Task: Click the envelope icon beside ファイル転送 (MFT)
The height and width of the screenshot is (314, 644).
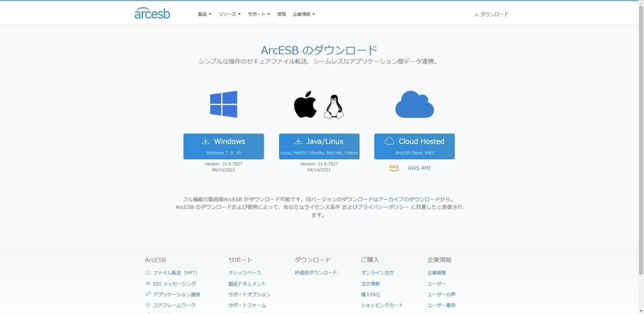Action: pyautogui.click(x=148, y=273)
